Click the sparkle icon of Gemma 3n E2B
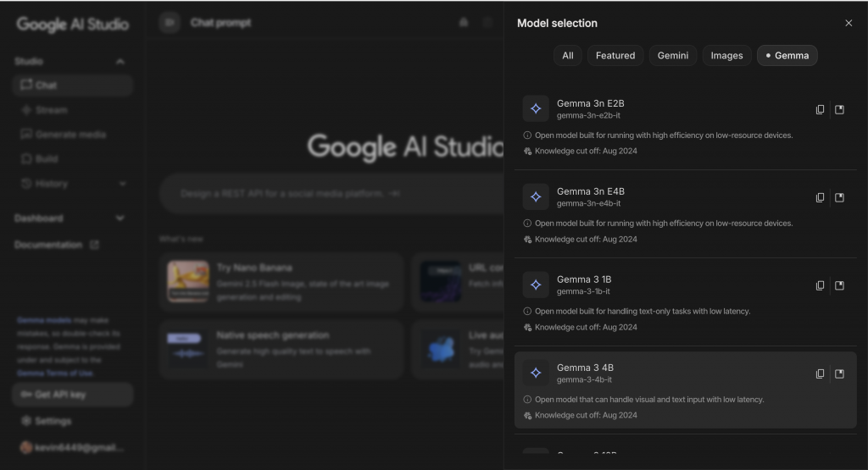868x470 pixels. [536, 108]
